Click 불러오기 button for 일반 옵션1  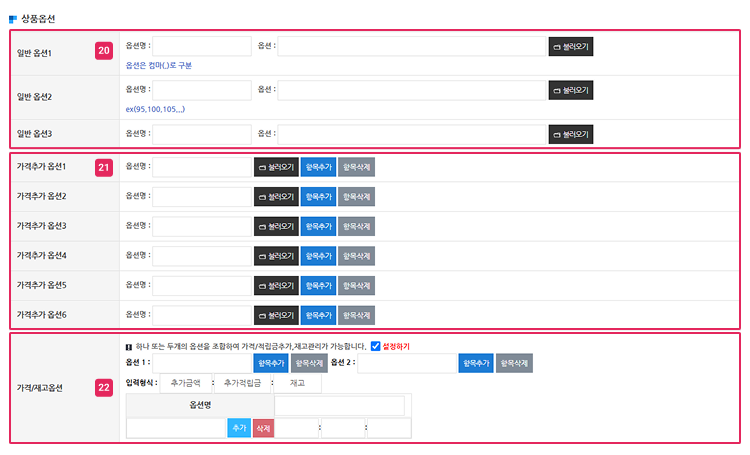click(571, 46)
